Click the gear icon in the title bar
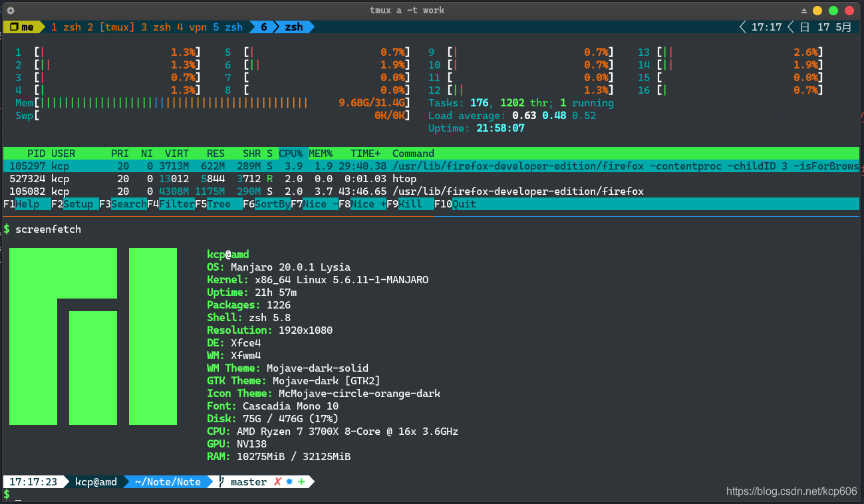864x504 pixels. tap(11, 11)
